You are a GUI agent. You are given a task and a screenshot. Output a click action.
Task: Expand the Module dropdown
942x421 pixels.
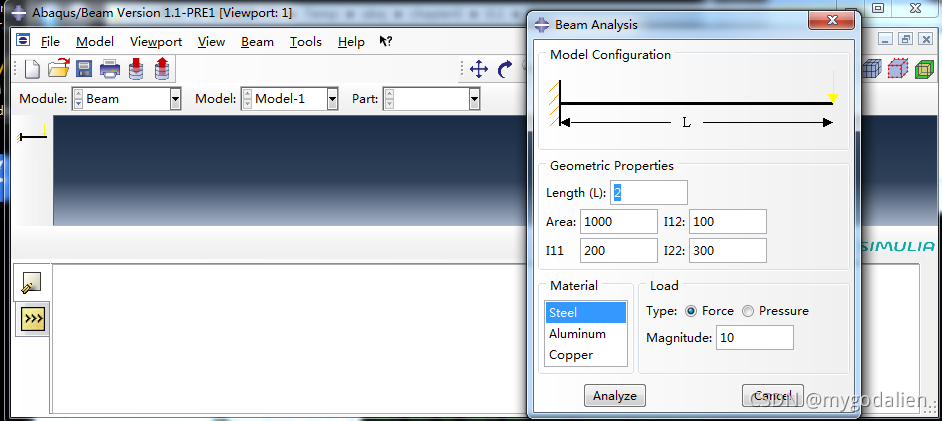pos(175,99)
